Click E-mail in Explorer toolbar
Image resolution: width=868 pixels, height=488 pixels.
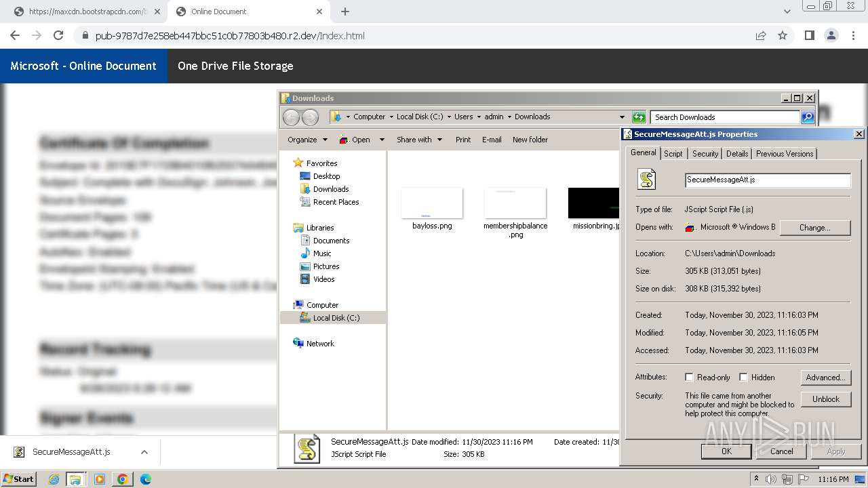click(492, 140)
